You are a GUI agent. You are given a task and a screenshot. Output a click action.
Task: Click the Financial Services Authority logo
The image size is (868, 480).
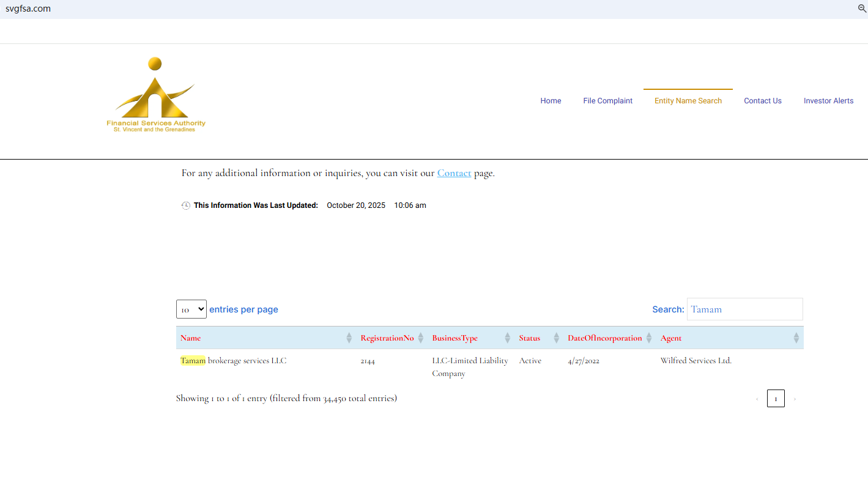tap(156, 95)
